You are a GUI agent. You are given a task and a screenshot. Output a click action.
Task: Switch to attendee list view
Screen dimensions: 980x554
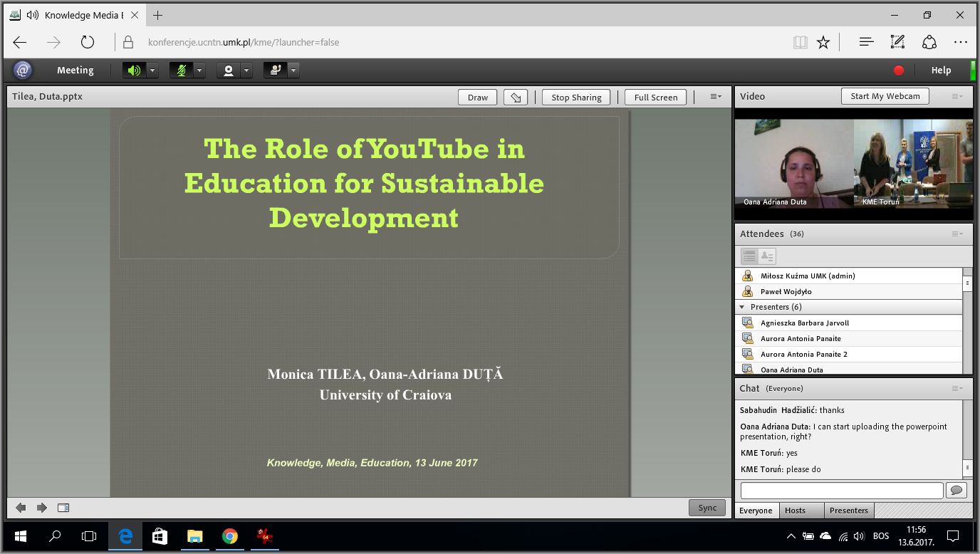[749, 256]
